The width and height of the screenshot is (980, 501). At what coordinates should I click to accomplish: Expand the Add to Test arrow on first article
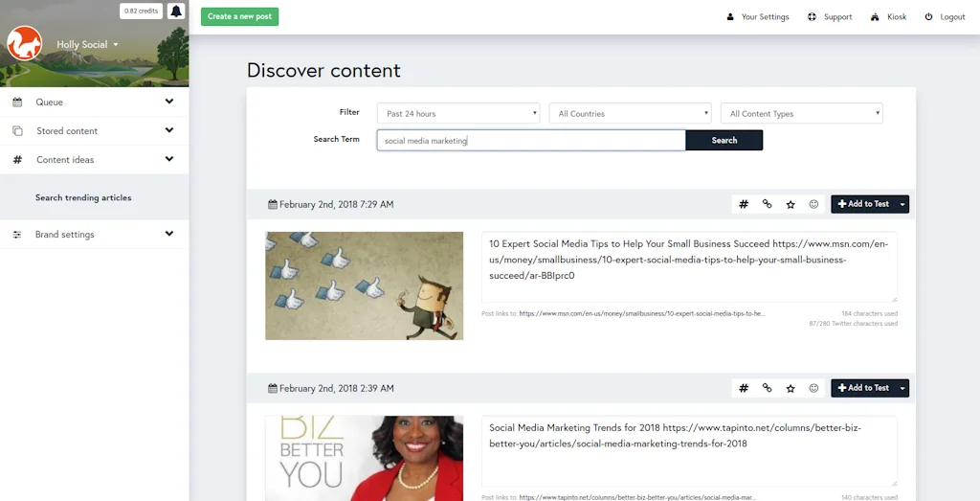click(902, 204)
